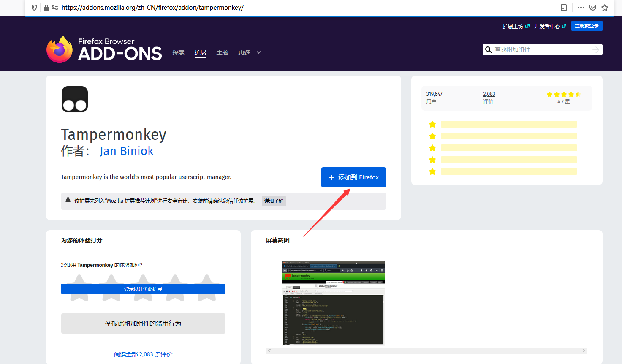Open site permissions icon in address bar
The image size is (622, 364).
[x=55, y=8]
